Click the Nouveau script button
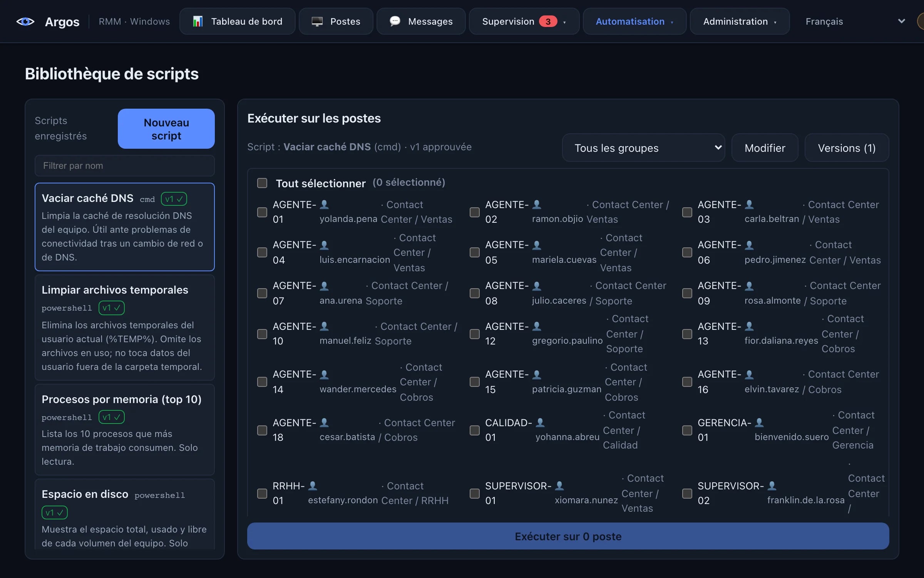Viewport: 924px width, 578px height. [166, 129]
